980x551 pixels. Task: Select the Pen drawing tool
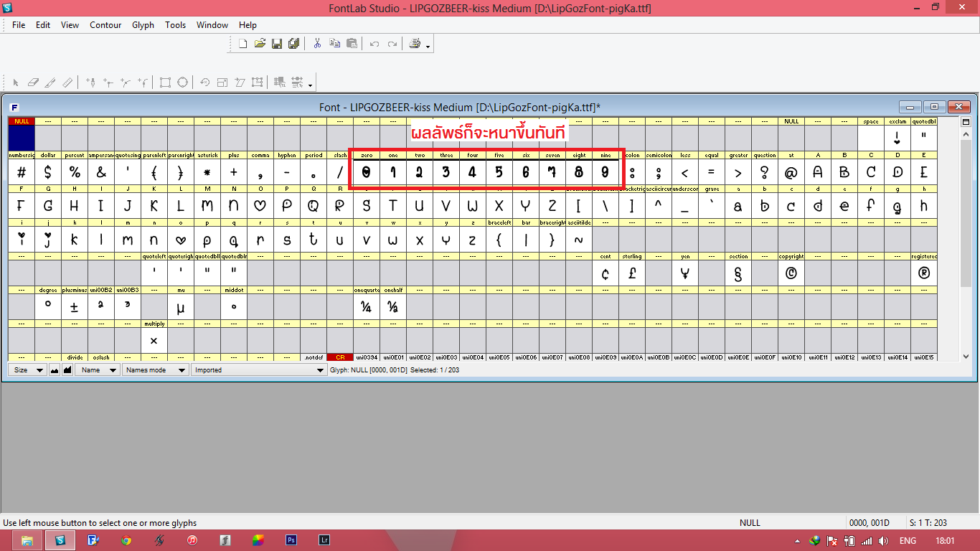tap(90, 83)
